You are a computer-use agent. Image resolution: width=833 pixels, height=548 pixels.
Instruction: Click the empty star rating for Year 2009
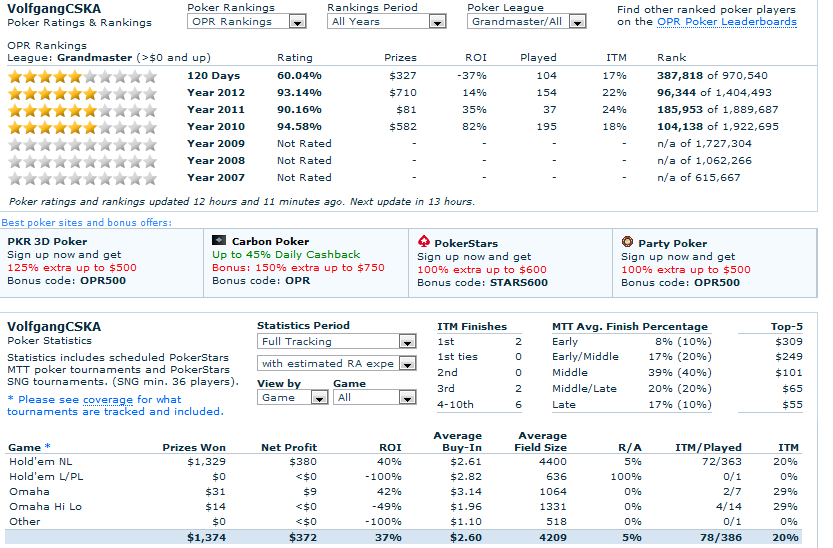pos(83,144)
